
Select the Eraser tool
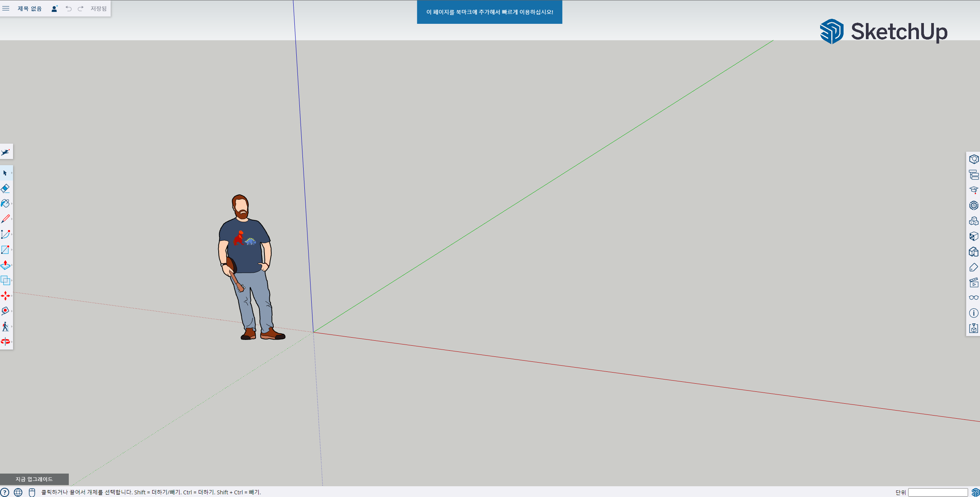tap(5, 188)
